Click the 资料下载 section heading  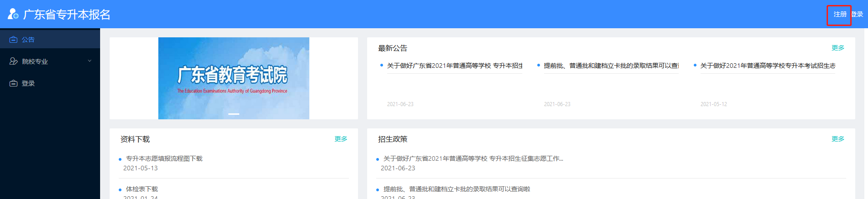[x=135, y=139]
